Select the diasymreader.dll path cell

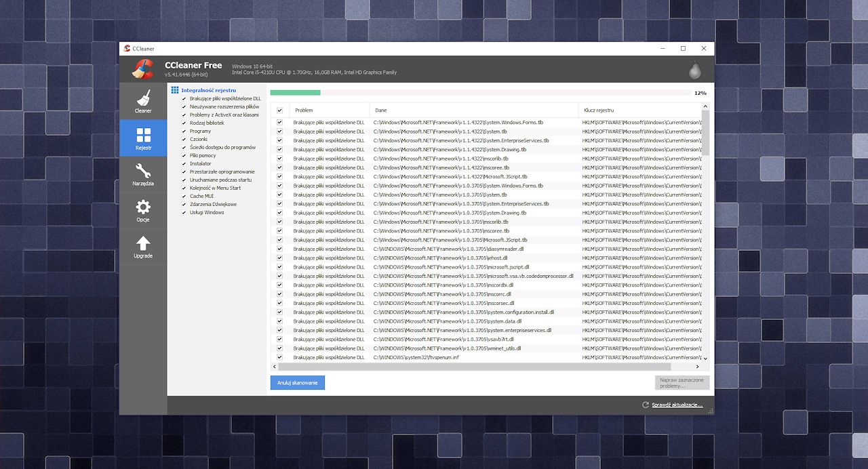(x=448, y=249)
